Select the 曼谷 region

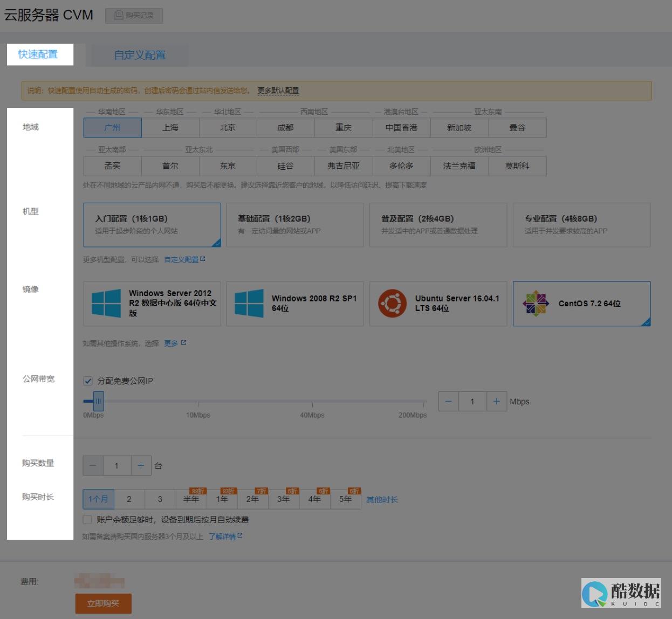(517, 128)
